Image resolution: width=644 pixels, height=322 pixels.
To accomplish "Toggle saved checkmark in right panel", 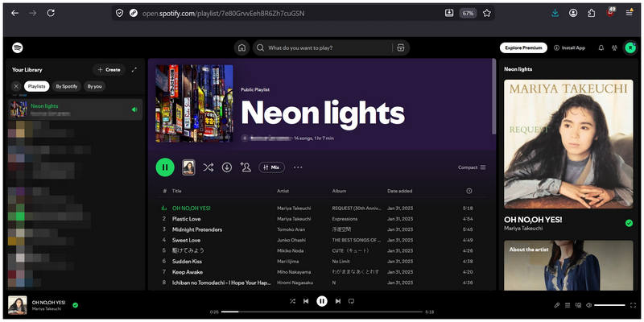I will 629,223.
